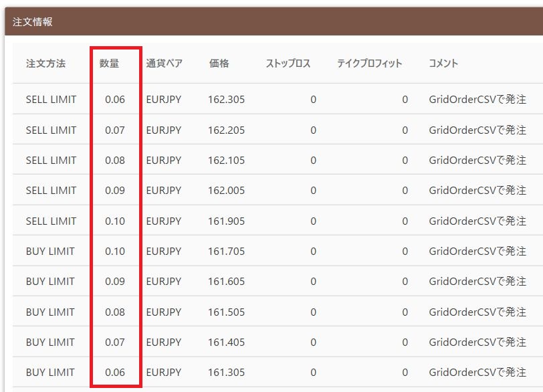Click the 注文情報 panel header
The image size is (543, 392).
click(274, 21)
